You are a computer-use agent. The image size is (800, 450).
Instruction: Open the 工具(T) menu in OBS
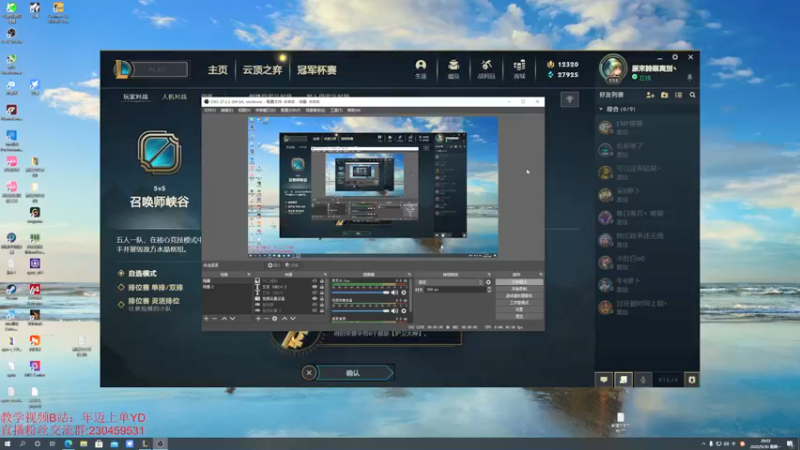tap(336, 110)
